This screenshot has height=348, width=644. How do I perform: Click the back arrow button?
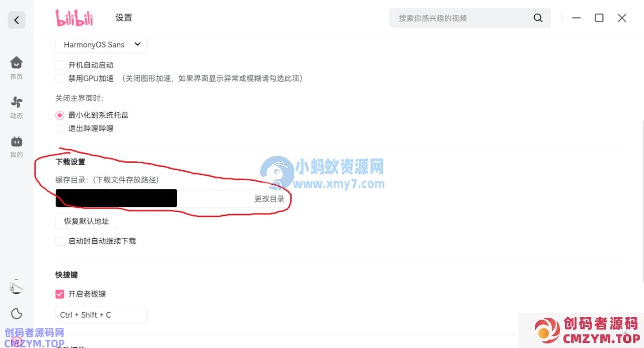click(17, 20)
